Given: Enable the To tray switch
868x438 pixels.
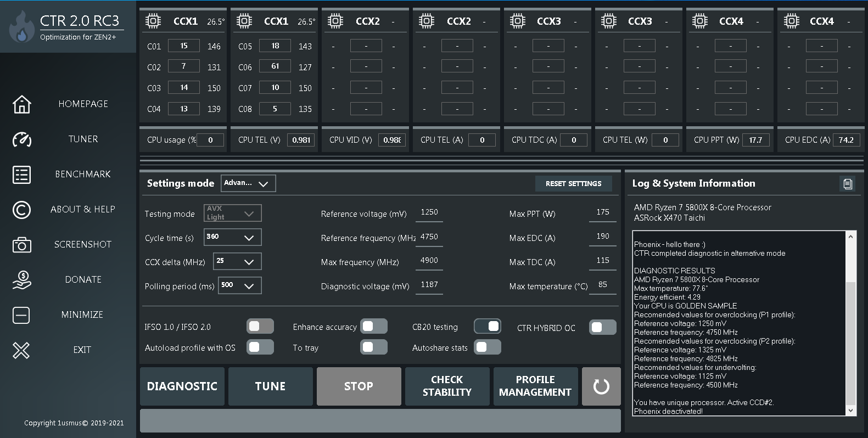Looking at the screenshot, I should point(373,347).
